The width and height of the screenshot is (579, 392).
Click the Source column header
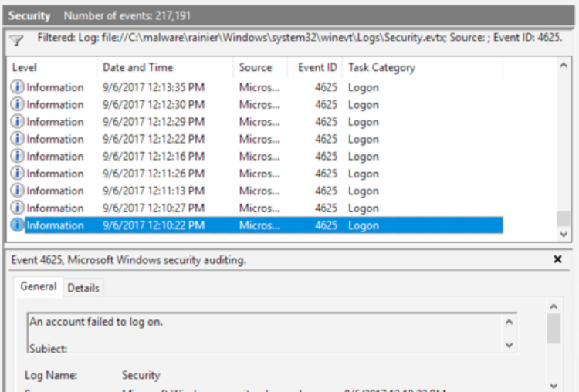(x=255, y=68)
